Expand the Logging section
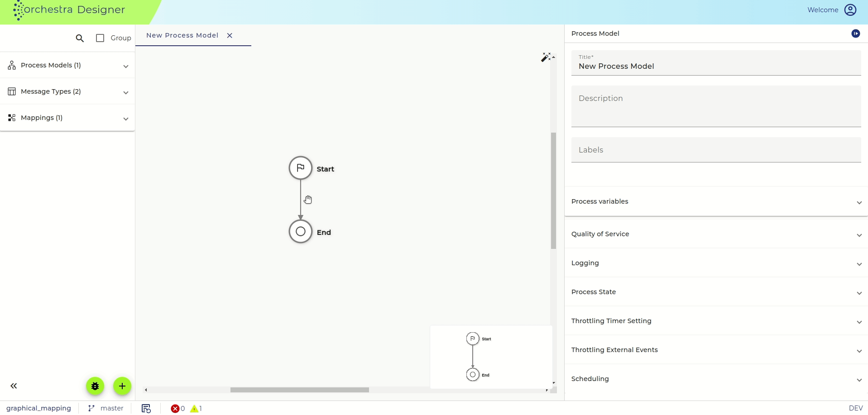Screen dimensions: 868x415 (716, 263)
